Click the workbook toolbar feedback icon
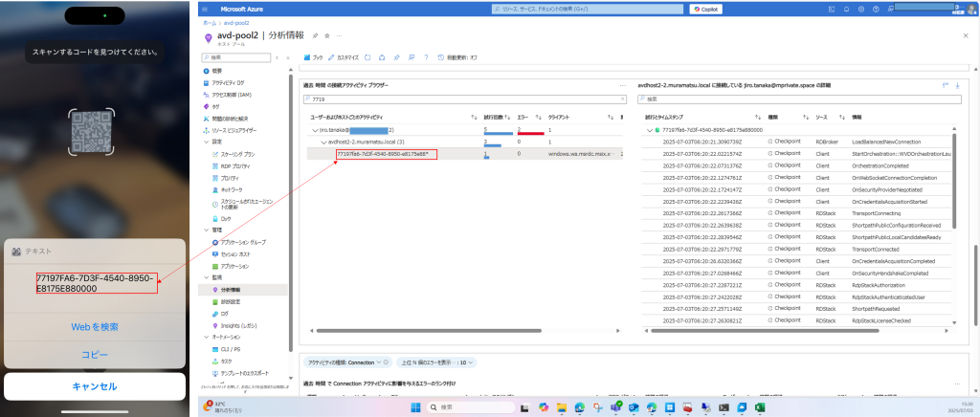 tap(411, 56)
